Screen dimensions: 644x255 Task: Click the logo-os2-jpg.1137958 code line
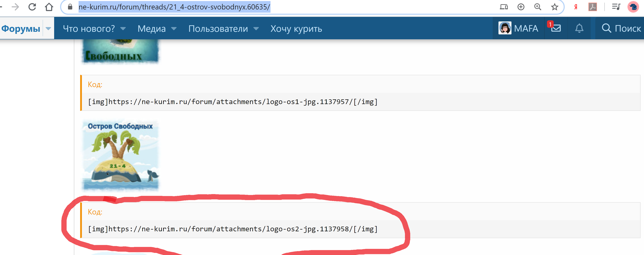tap(233, 229)
